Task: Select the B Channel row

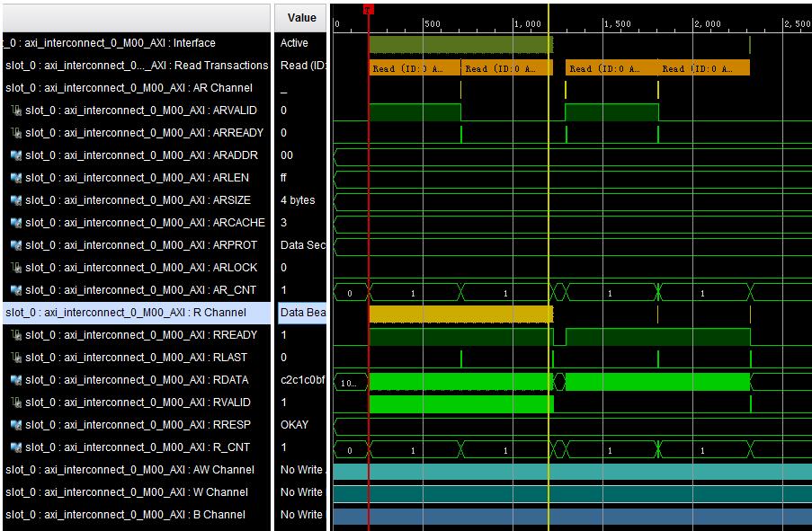Action: [135, 514]
